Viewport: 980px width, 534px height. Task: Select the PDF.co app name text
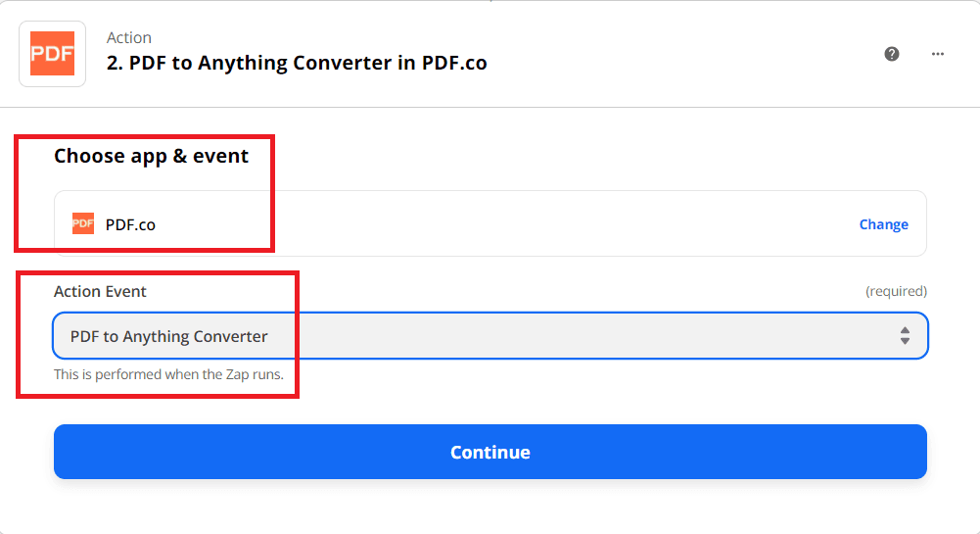coord(130,224)
